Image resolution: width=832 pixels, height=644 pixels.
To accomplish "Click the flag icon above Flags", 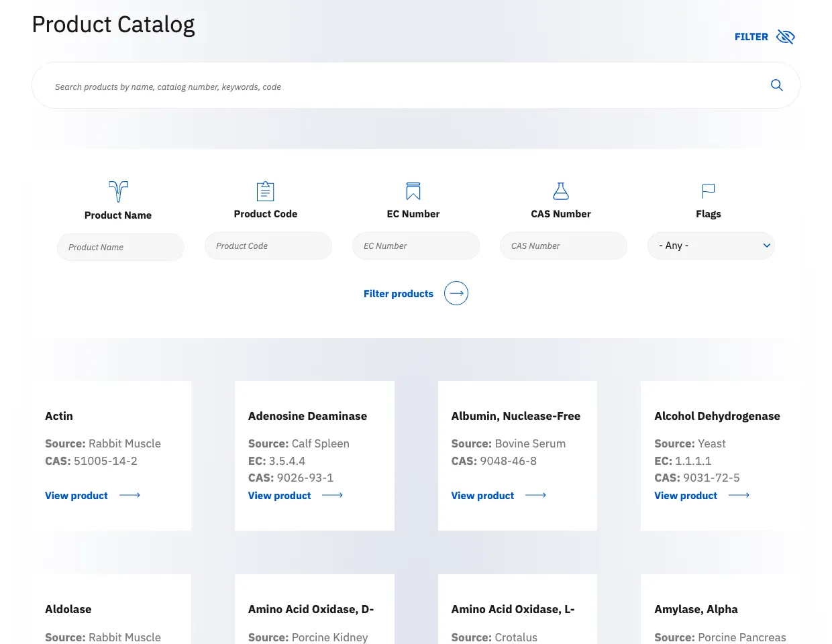I will [708, 191].
